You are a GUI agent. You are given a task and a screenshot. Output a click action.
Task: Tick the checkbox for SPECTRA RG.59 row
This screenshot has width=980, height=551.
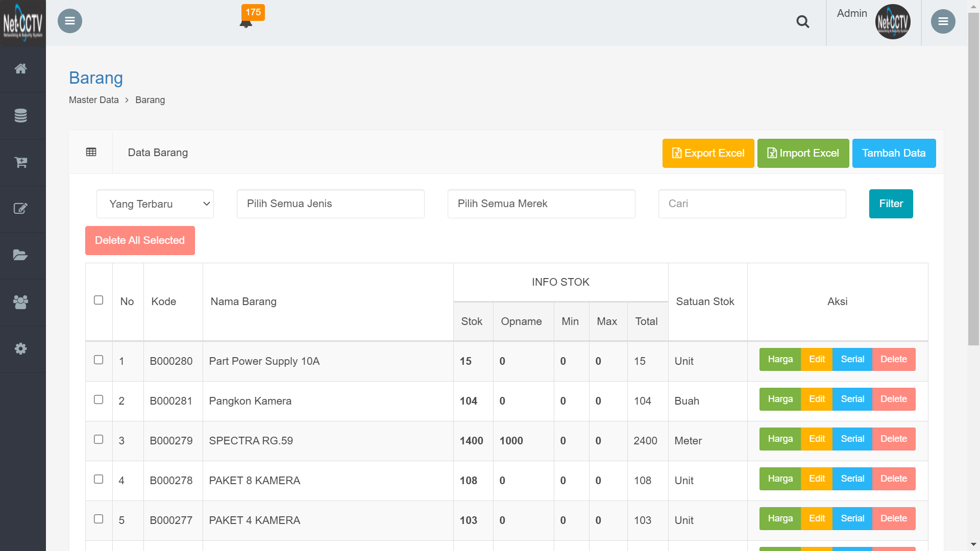[x=99, y=439]
